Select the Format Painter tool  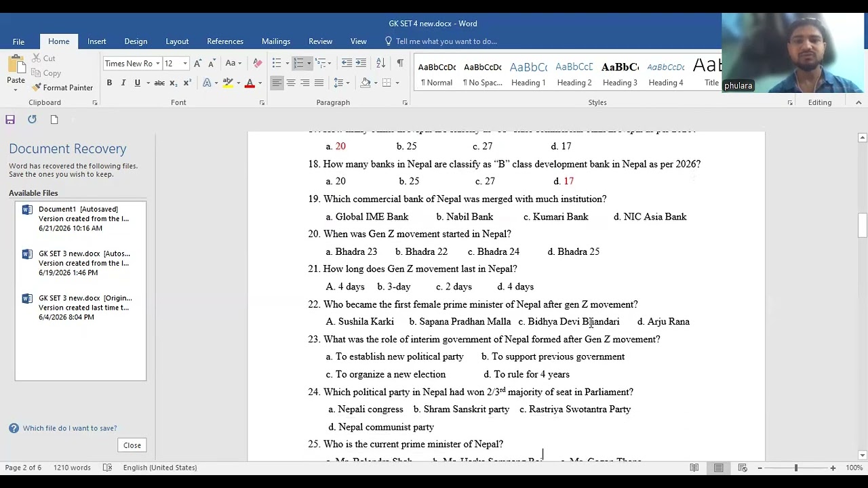pos(61,87)
